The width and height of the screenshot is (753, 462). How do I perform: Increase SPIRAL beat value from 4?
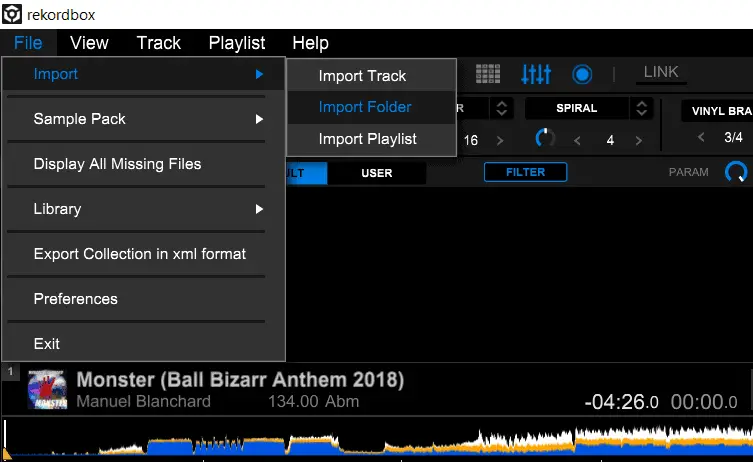[x=638, y=141]
